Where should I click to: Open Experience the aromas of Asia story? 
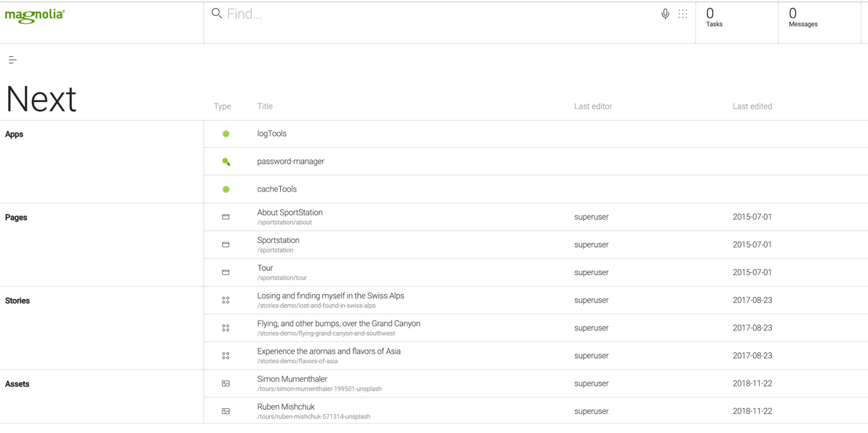329,351
